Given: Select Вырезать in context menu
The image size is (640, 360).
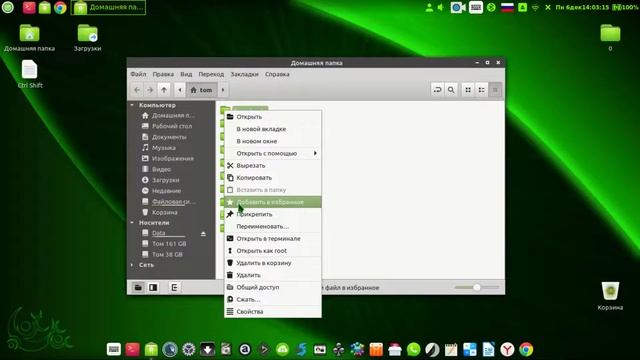Looking at the screenshot, I should 273,166.
